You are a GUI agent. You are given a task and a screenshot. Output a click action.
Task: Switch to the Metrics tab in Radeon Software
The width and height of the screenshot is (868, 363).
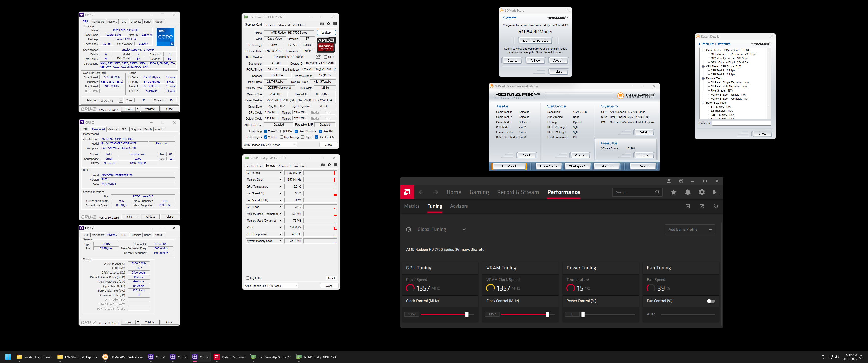pyautogui.click(x=412, y=206)
